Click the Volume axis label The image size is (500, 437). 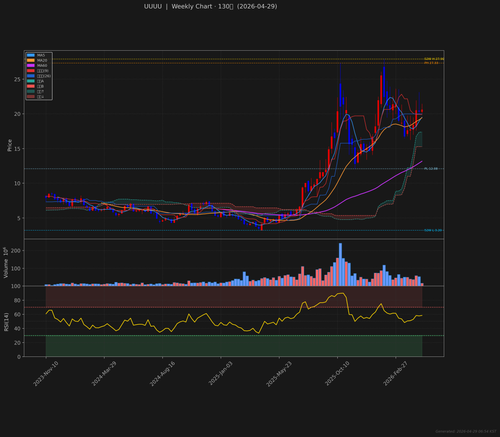point(6,263)
